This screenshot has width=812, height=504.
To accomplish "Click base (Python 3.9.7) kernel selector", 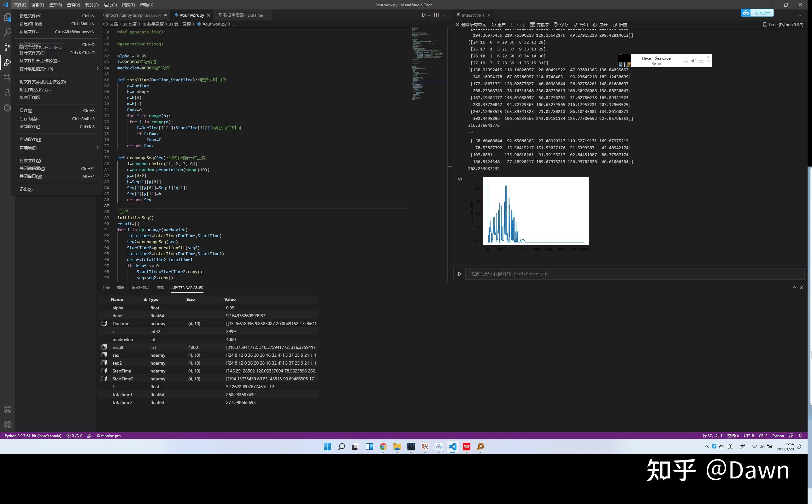I will point(783,24).
